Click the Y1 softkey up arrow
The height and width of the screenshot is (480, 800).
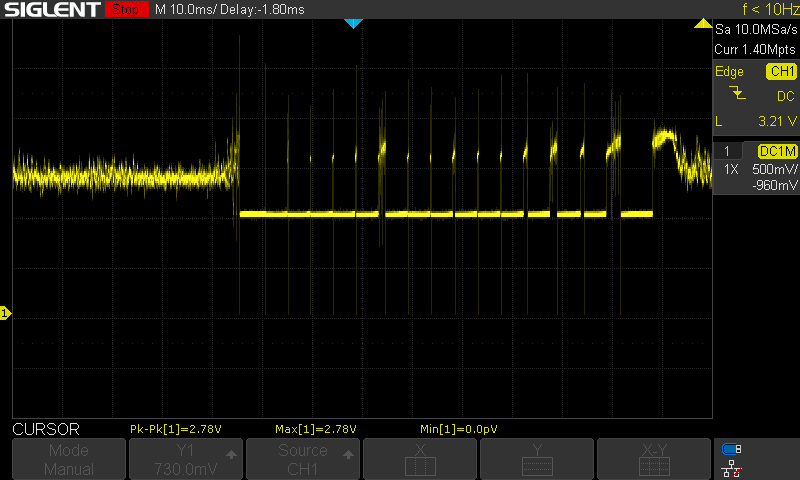231,454
